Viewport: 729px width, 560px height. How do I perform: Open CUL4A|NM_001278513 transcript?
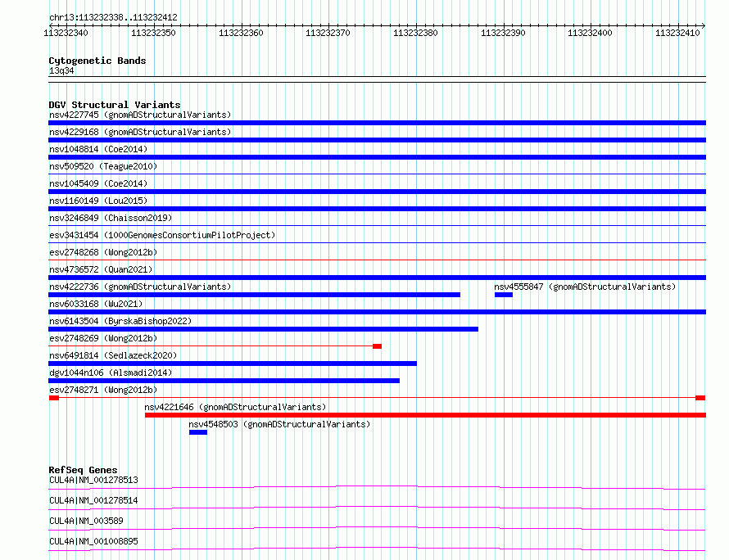click(x=93, y=480)
